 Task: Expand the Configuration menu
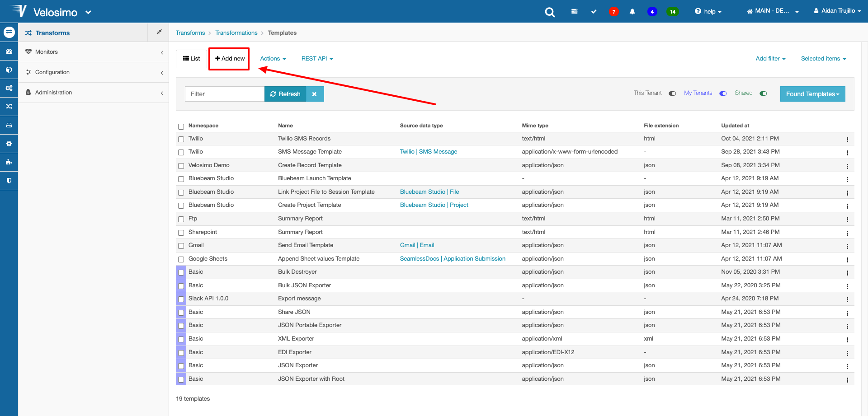tap(94, 72)
